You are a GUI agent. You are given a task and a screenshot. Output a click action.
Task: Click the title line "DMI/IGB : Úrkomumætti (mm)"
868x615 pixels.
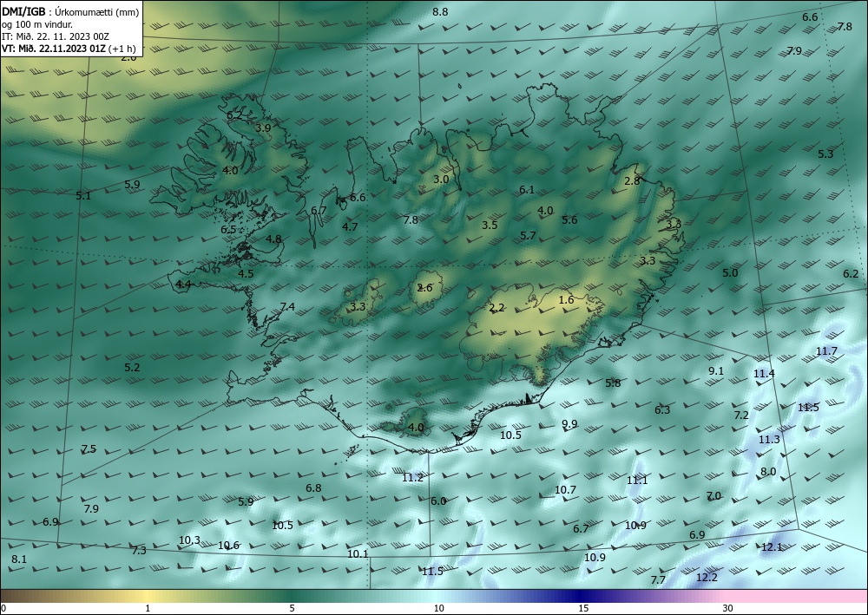(70, 12)
